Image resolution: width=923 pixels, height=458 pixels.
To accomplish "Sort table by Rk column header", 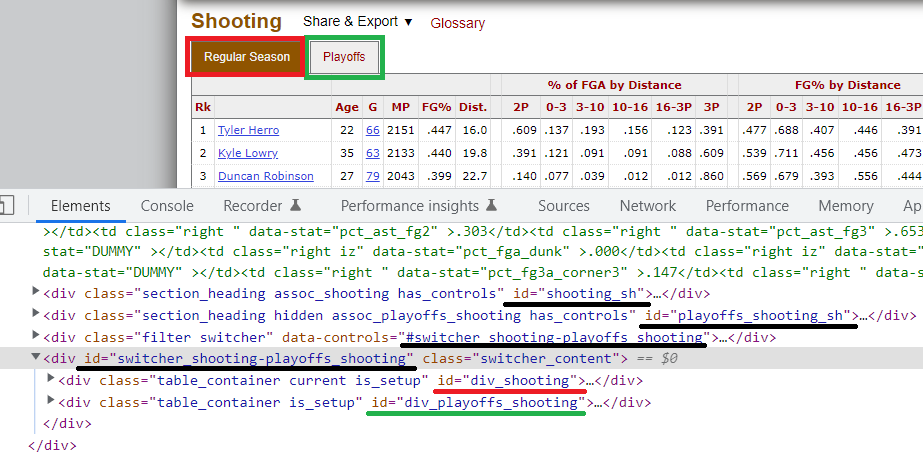I will pyautogui.click(x=203, y=107).
